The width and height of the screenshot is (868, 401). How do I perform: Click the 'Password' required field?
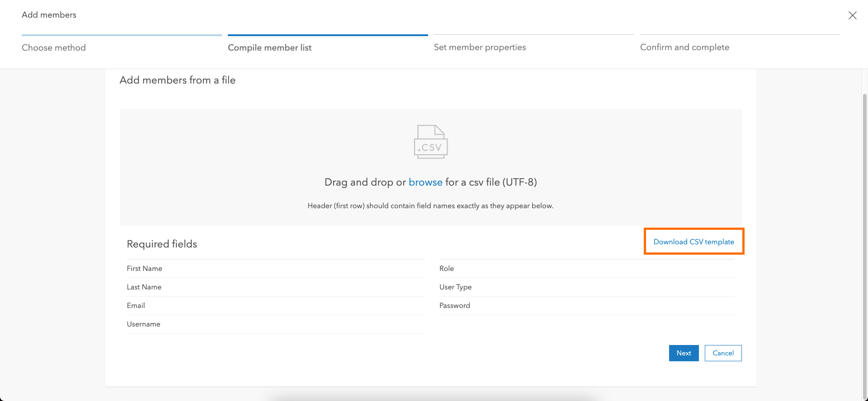pyautogui.click(x=587, y=306)
